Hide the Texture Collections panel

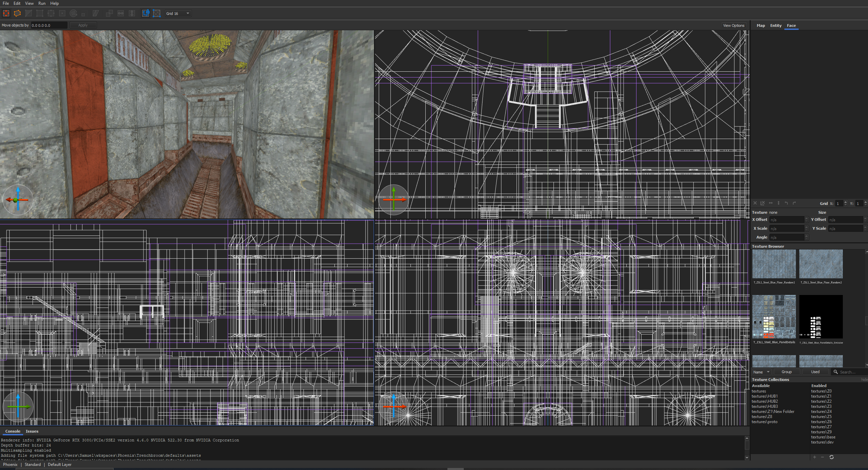(864, 380)
